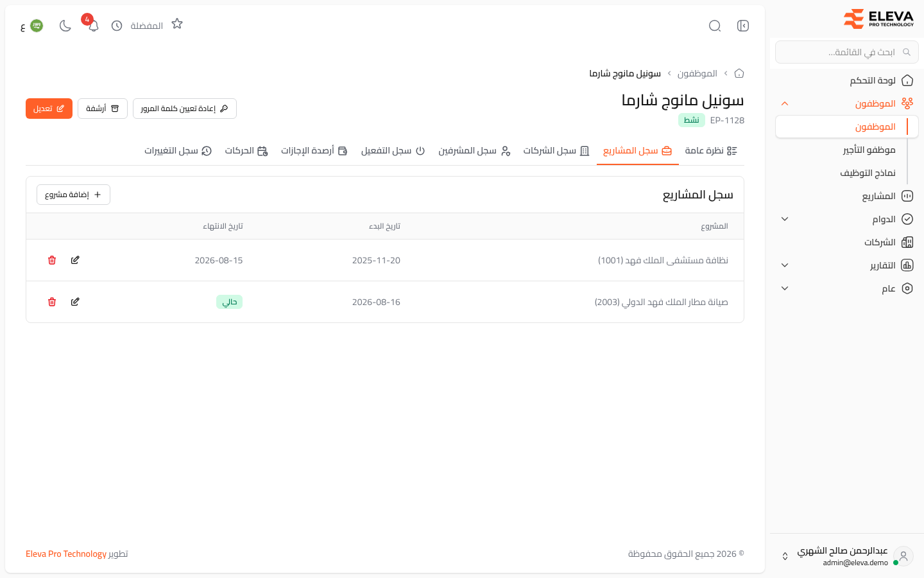Toggle dark mode moon icon

[x=65, y=26]
